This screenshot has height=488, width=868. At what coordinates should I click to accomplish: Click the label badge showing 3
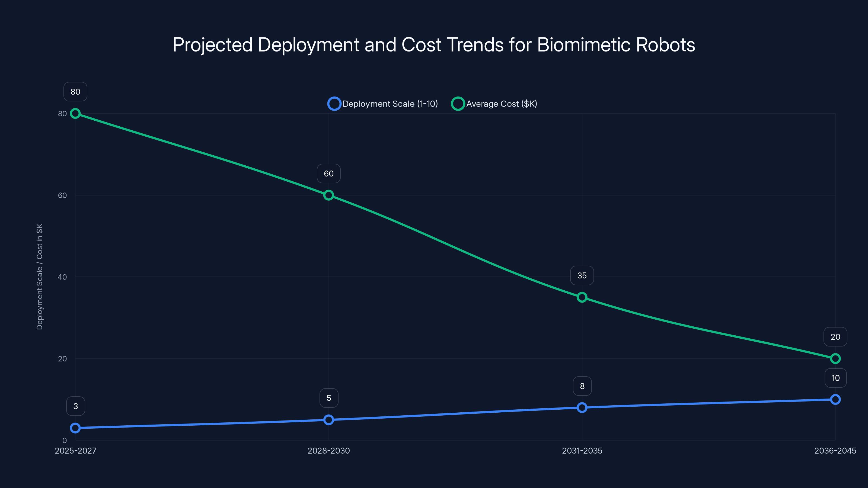(x=75, y=406)
